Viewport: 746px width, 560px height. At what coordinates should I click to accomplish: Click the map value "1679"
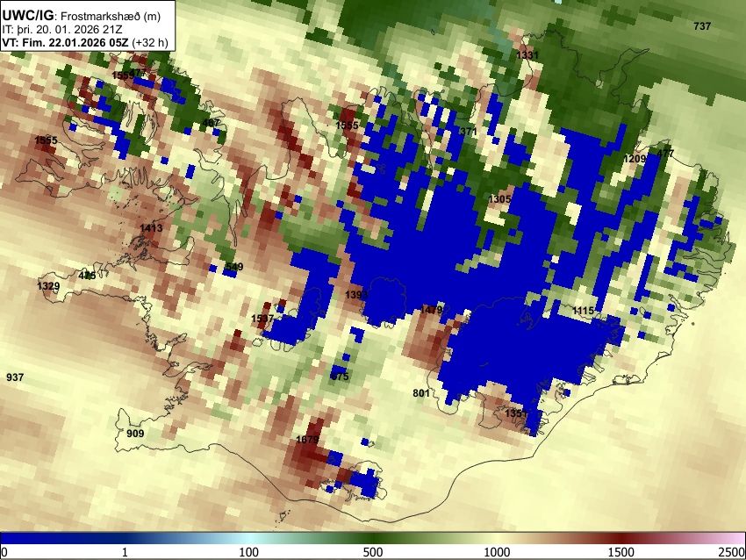click(307, 439)
